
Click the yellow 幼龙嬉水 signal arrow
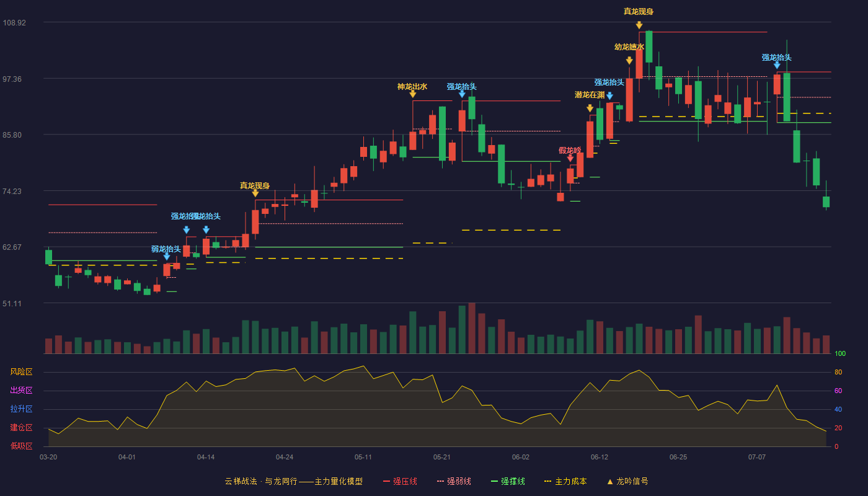point(629,60)
